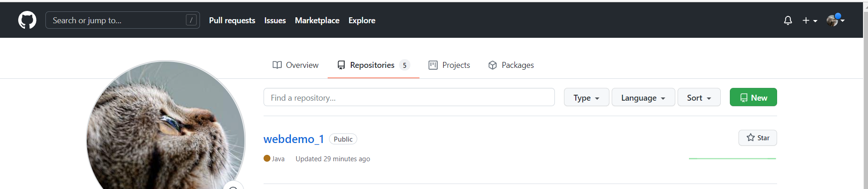
Task: Open the GitHub homepage logo
Action: coord(27,20)
